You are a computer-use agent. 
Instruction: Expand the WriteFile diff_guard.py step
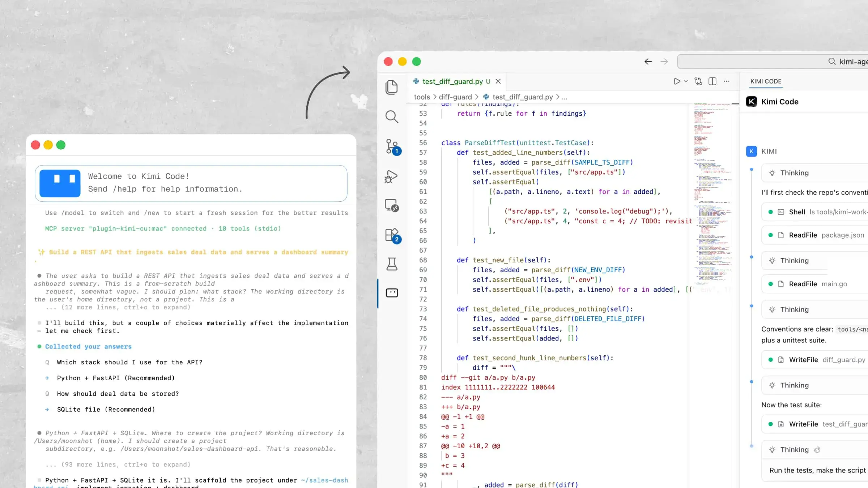coord(814,360)
